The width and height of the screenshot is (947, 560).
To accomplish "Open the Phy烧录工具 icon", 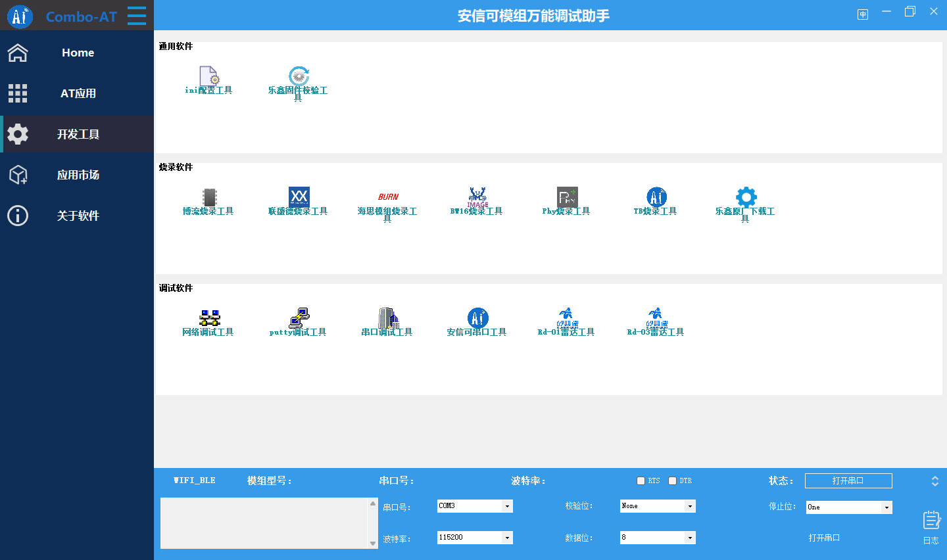I will coord(567,197).
